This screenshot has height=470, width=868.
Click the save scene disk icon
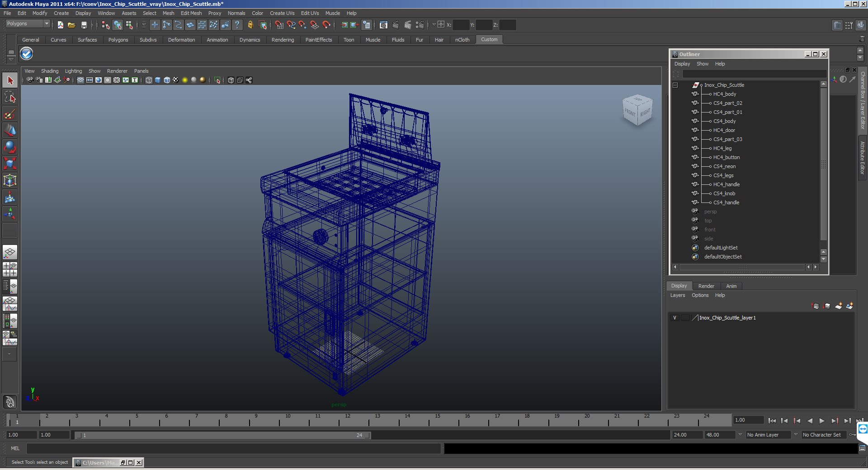pos(84,25)
